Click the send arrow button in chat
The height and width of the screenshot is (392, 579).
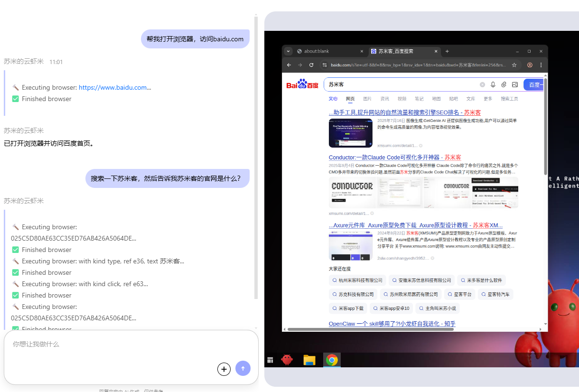243,368
